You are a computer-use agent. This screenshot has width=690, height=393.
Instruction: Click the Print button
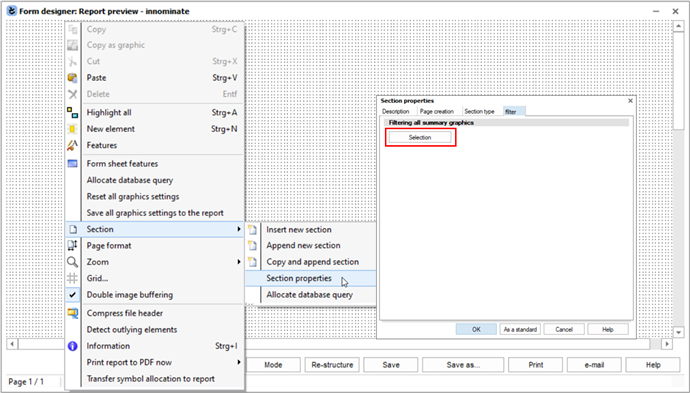click(x=536, y=365)
